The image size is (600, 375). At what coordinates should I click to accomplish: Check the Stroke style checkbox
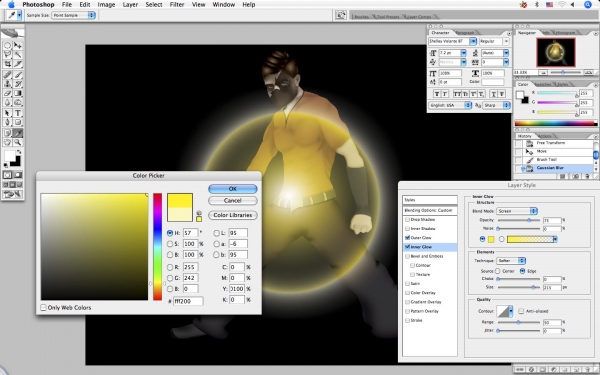pyautogui.click(x=408, y=320)
